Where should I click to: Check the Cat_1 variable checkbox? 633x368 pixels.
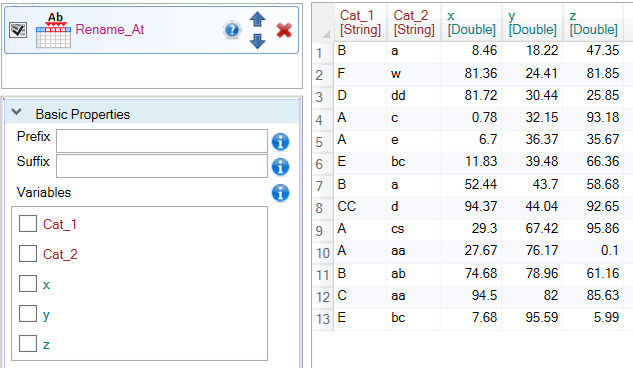tap(28, 224)
